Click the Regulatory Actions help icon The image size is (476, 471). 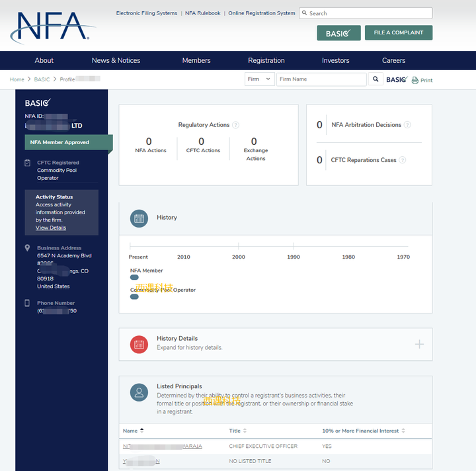(235, 125)
